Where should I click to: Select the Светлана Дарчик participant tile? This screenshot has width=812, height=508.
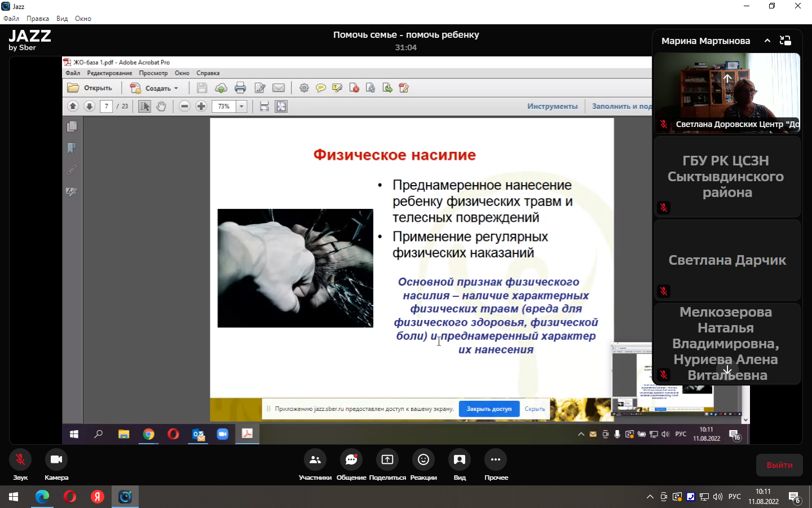(727, 260)
